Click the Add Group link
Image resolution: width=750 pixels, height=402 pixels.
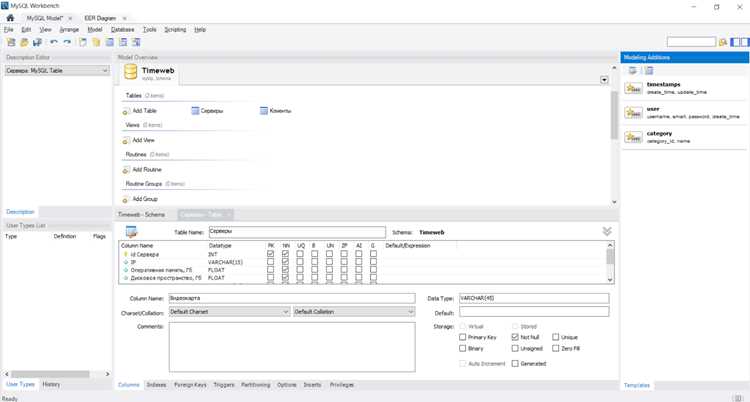(x=145, y=199)
